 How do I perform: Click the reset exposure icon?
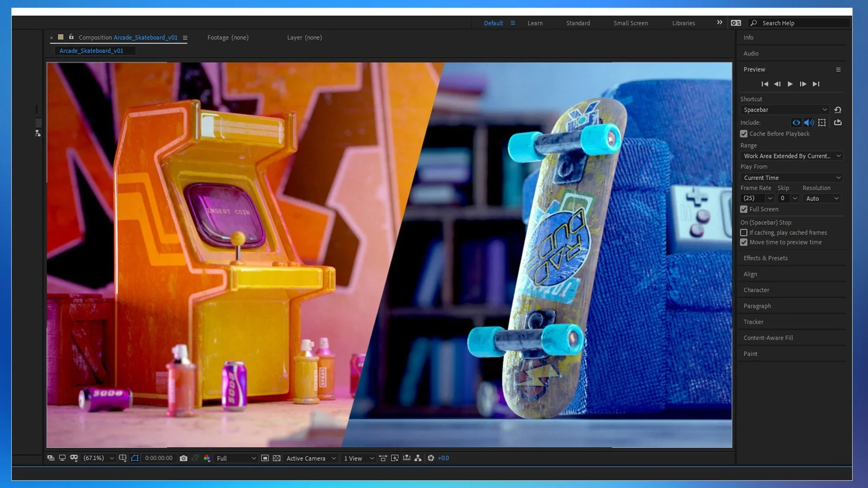pos(431,458)
